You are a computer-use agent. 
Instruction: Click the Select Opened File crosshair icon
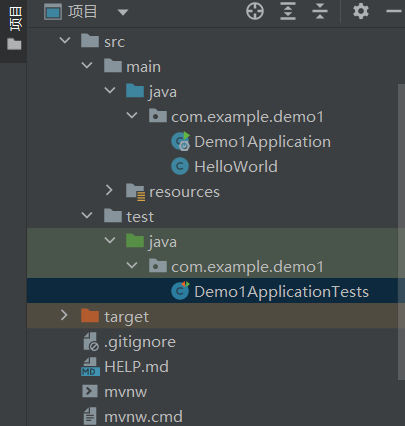(x=255, y=11)
